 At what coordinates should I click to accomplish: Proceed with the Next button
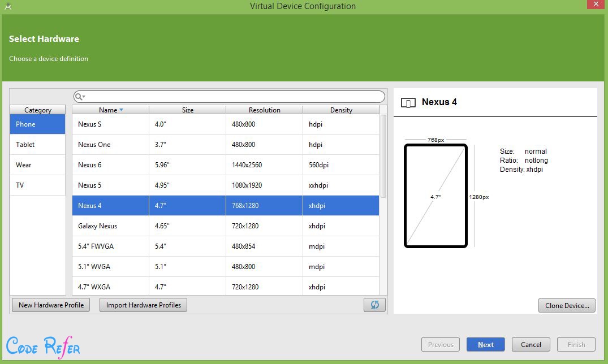coord(485,345)
